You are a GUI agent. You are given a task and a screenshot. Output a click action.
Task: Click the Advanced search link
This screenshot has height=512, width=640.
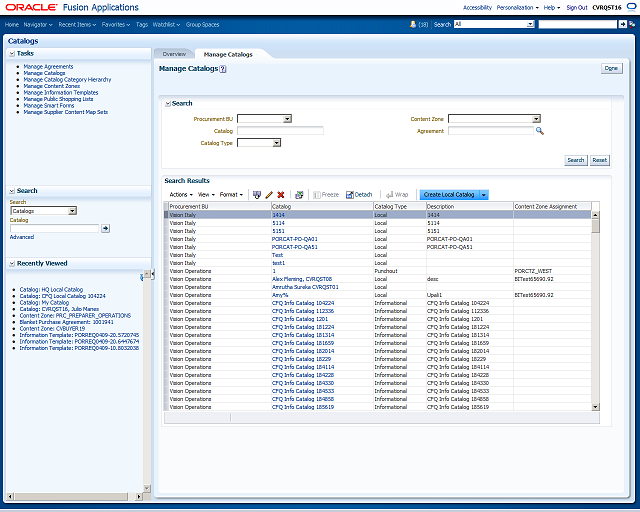click(22, 237)
